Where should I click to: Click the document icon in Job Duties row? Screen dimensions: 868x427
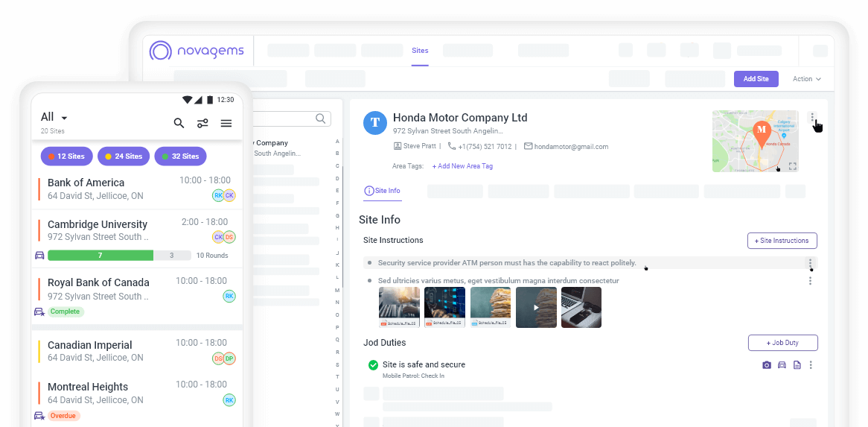point(797,365)
